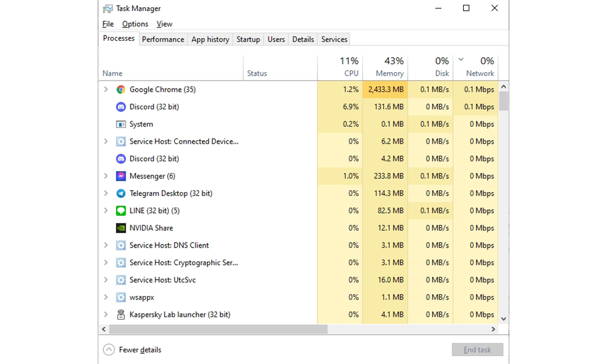
Task: Expand the Telegram Desktop process group
Action: pos(106,194)
